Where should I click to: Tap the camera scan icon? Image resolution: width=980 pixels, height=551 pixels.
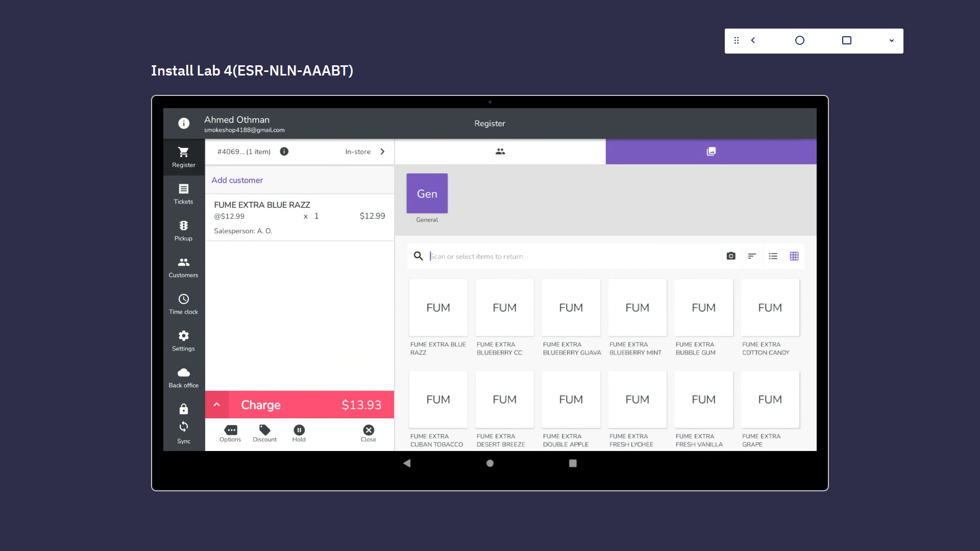(x=731, y=256)
